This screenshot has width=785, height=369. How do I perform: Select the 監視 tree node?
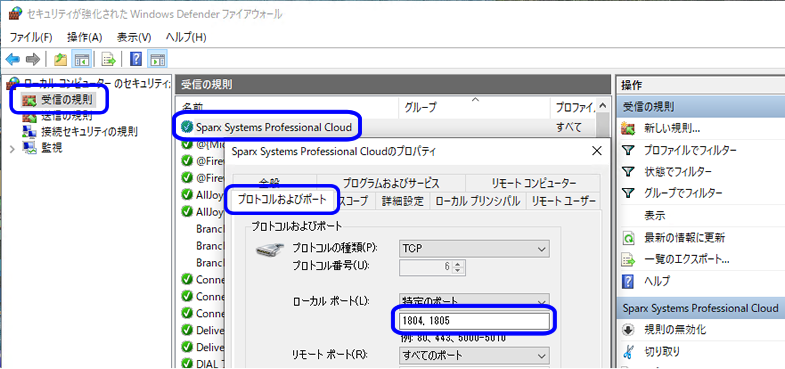(52, 148)
